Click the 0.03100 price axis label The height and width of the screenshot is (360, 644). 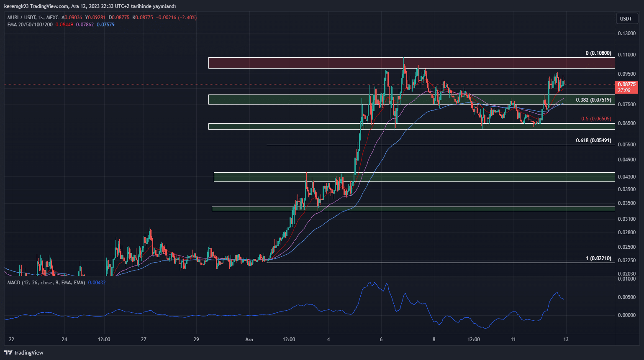[626, 219]
